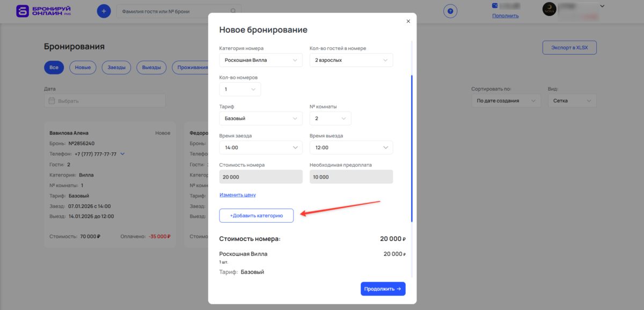Open the Тариф dropdown

[260, 118]
